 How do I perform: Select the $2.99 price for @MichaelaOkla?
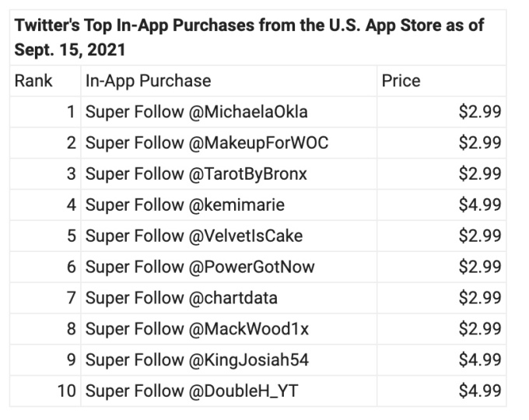point(480,112)
